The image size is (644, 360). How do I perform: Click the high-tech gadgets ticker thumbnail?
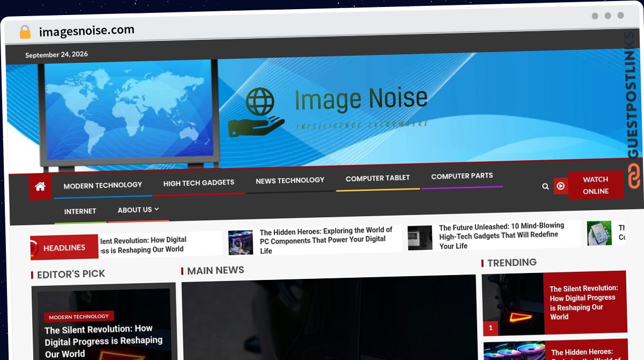[x=420, y=237]
